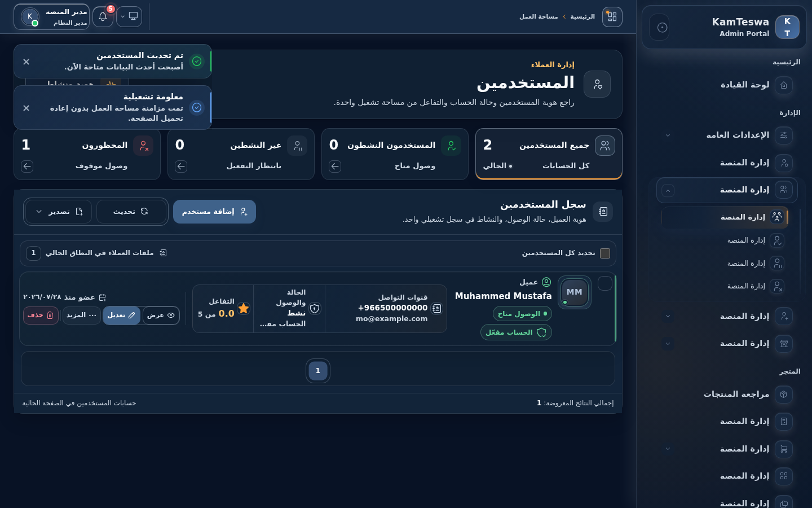Click the الحساب مفعّل status badge
Image resolution: width=812 pixels, height=508 pixels.
[516, 332]
